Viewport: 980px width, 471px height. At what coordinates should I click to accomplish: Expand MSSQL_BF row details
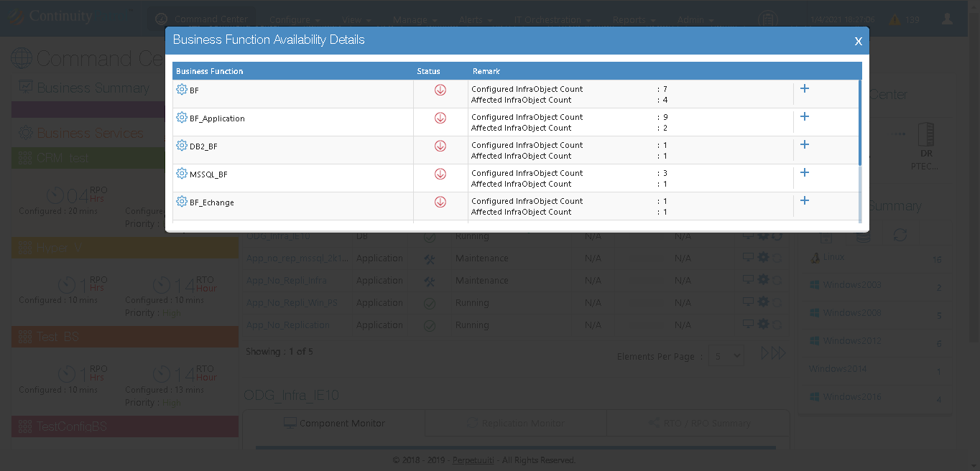pyautogui.click(x=805, y=172)
